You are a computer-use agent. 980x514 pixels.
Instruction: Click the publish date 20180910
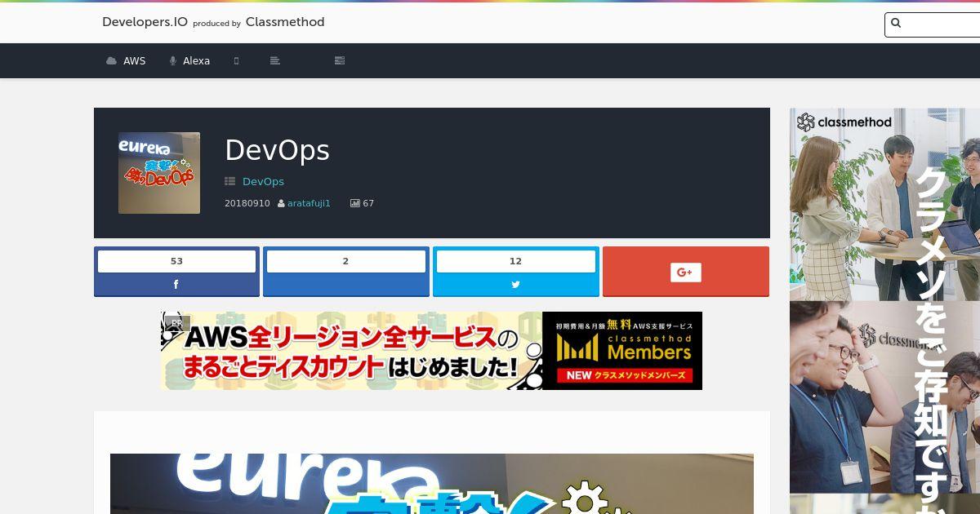pyautogui.click(x=247, y=203)
